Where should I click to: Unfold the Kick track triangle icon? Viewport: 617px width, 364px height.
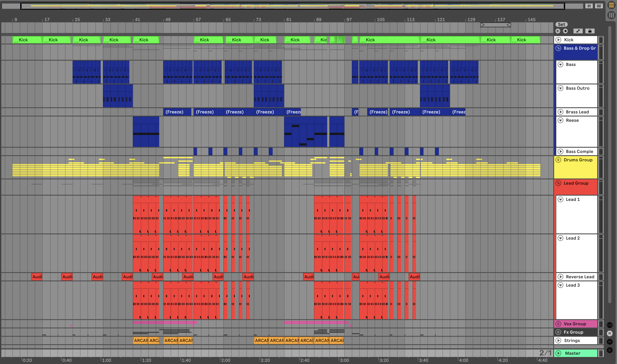(x=558, y=40)
